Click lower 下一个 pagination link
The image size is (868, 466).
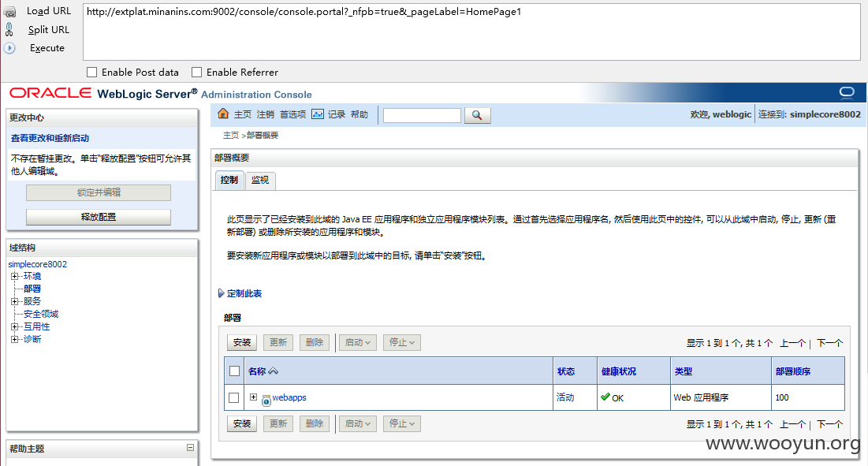[x=830, y=424]
